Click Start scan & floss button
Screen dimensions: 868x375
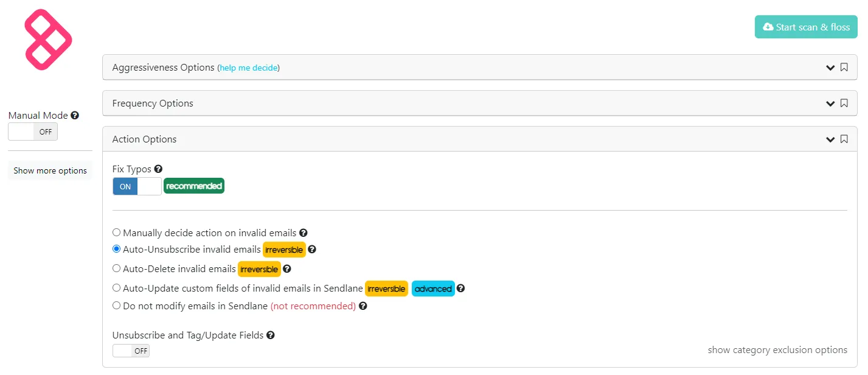click(x=806, y=27)
